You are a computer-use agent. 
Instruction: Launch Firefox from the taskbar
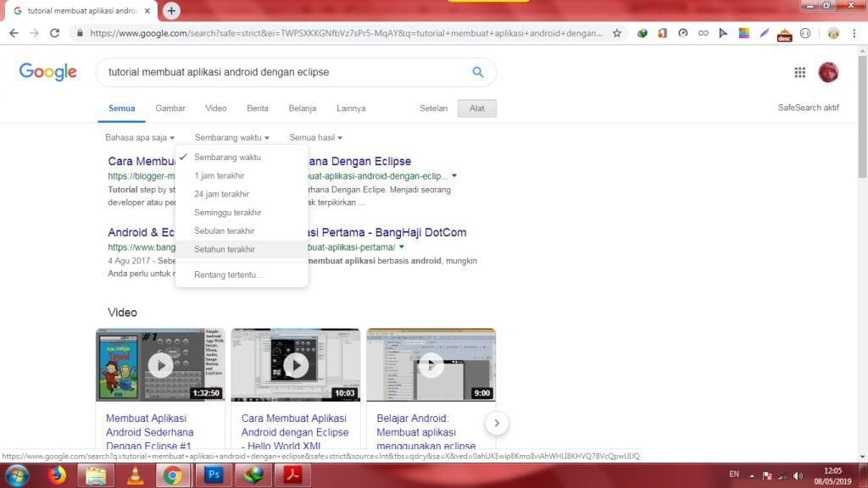coord(57,476)
